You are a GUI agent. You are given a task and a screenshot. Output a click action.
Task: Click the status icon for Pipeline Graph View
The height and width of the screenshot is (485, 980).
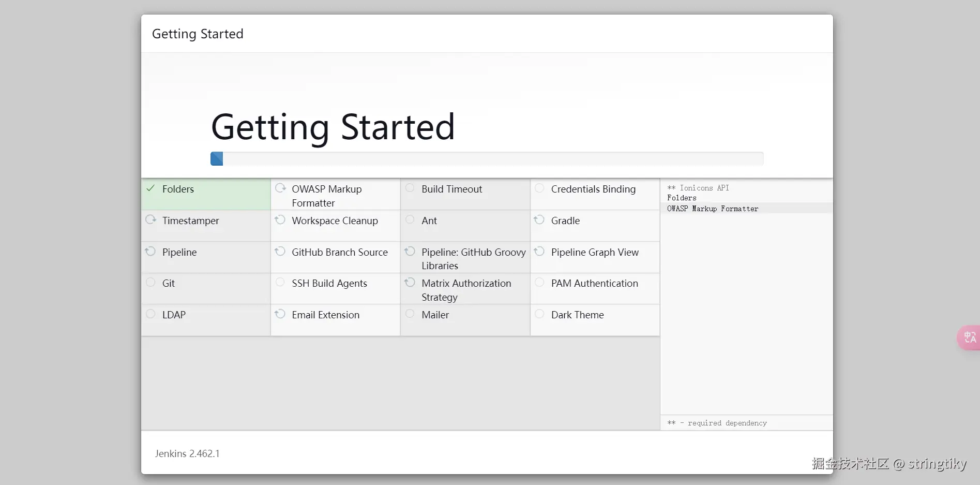point(539,251)
